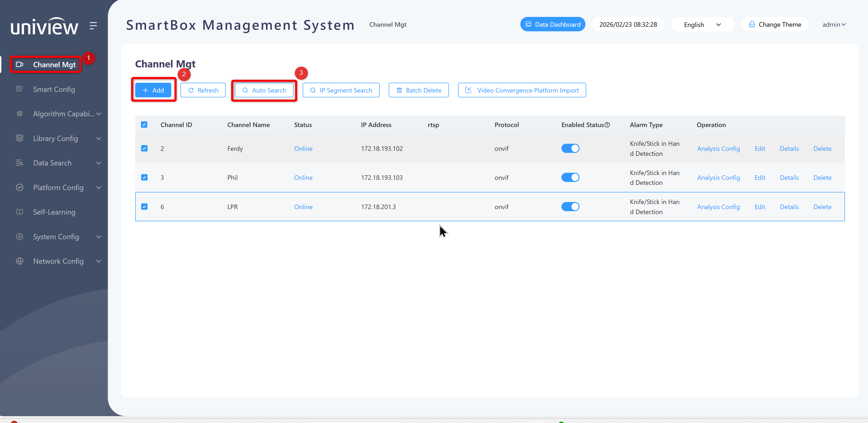Click the 172.18.193.103 IP address cell
Image resolution: width=868 pixels, height=423 pixels.
tap(382, 178)
